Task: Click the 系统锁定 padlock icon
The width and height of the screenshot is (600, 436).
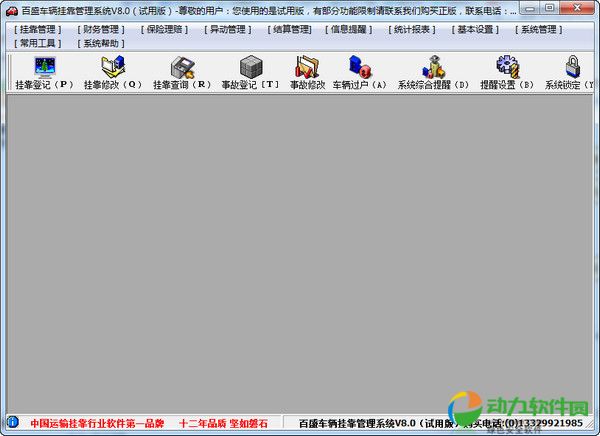Action: point(572,68)
